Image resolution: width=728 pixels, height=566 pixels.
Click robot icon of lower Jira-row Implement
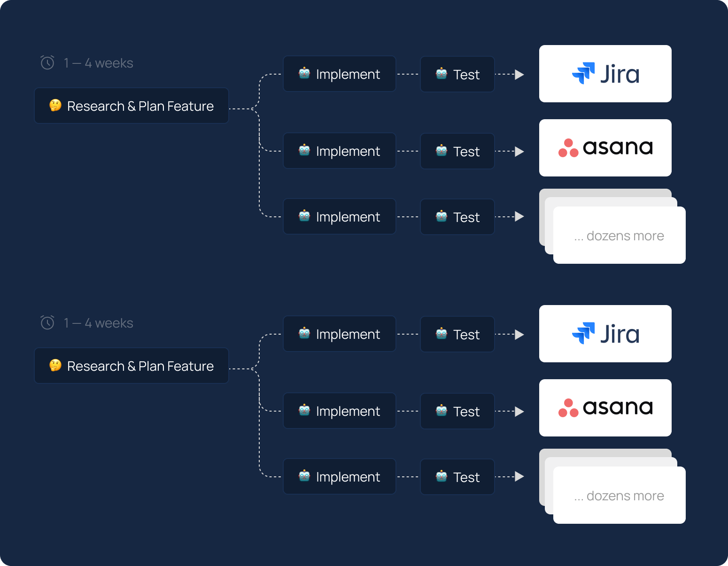304,333
